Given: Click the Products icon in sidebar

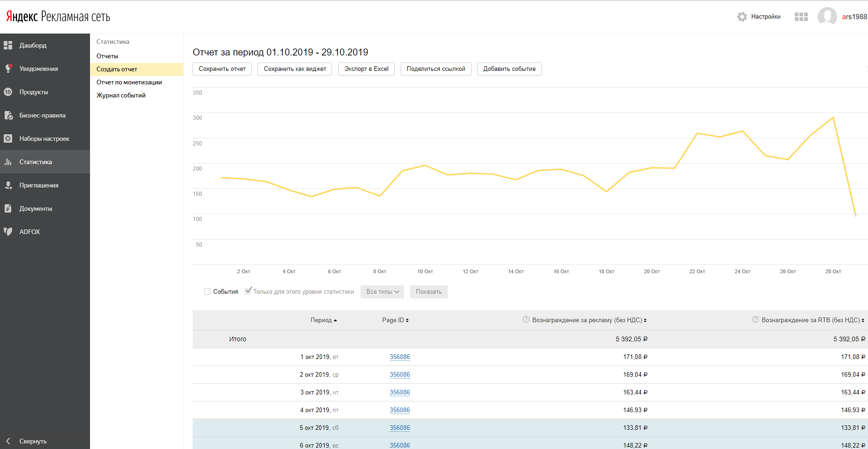Looking at the screenshot, I should pyautogui.click(x=8, y=92).
